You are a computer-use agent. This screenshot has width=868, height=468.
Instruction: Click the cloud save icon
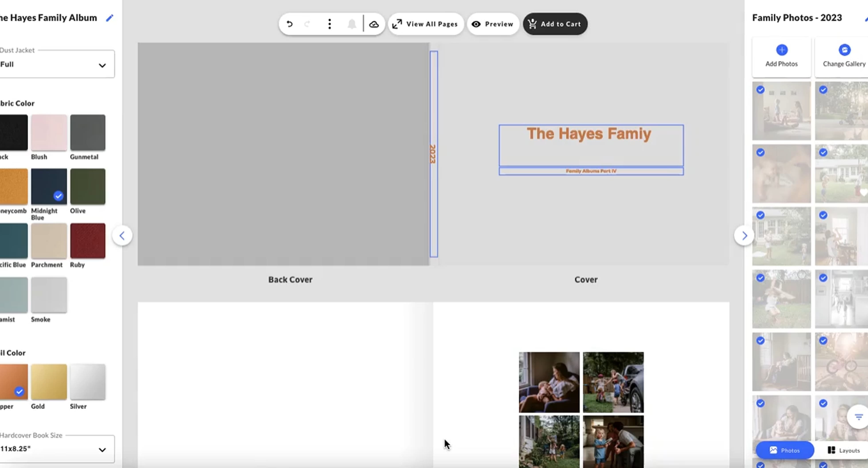374,24
